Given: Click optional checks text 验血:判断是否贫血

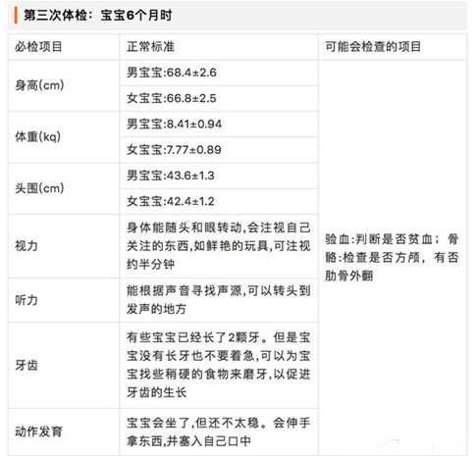Looking at the screenshot, I should coord(392,258).
